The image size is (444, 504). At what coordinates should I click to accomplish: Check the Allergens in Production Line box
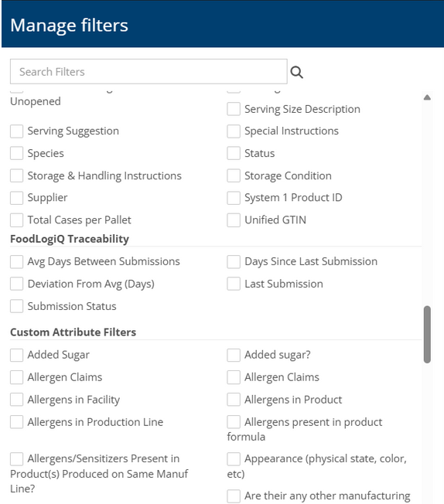click(x=16, y=422)
